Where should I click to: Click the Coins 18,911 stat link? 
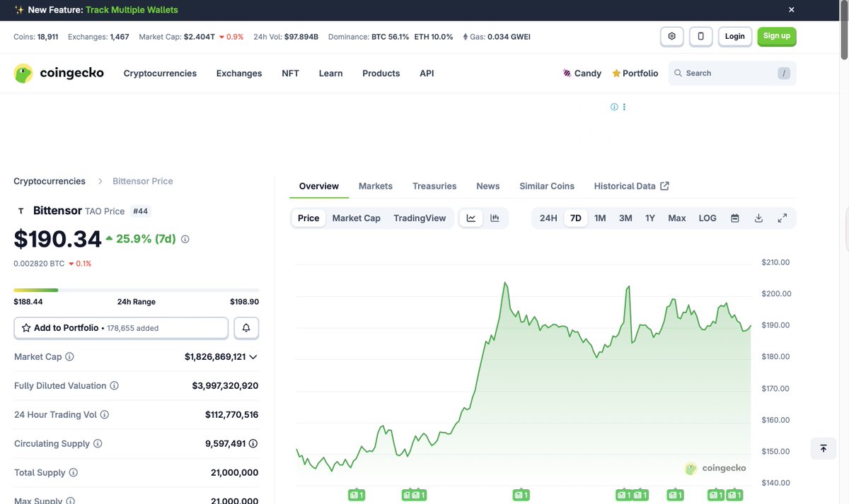(x=36, y=37)
